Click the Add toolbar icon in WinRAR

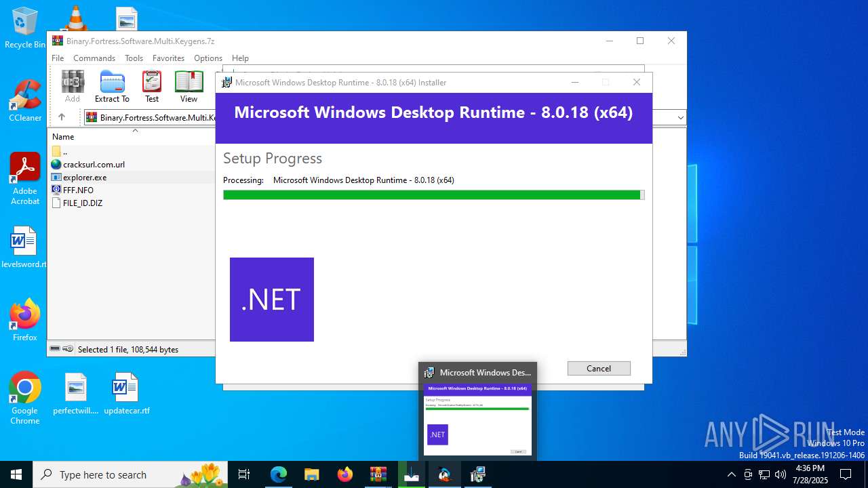pyautogui.click(x=73, y=86)
